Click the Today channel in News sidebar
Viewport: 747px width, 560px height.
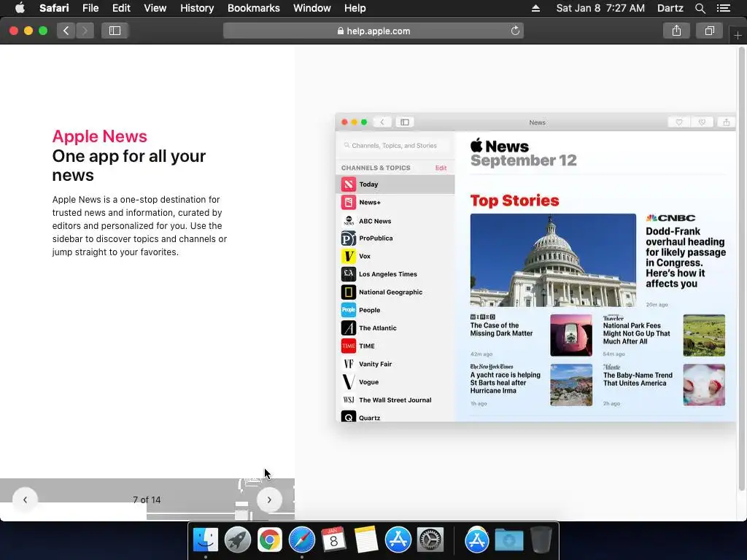pyautogui.click(x=395, y=184)
